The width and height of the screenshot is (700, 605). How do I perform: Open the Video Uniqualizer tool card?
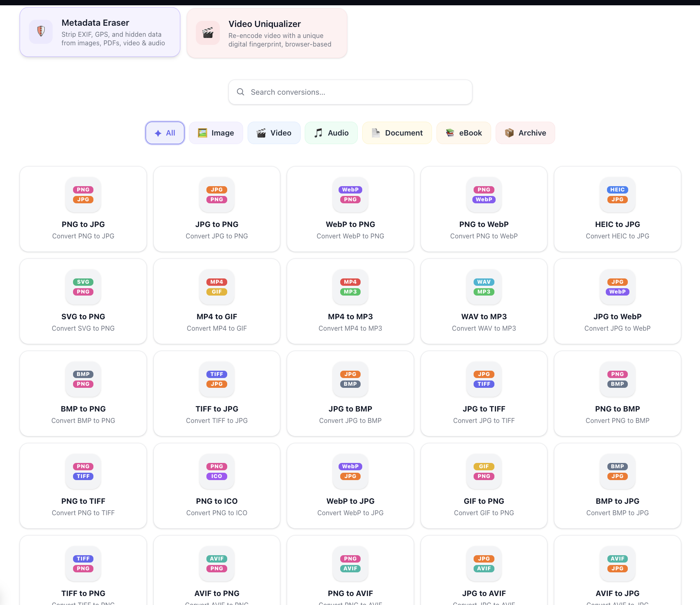tap(267, 33)
